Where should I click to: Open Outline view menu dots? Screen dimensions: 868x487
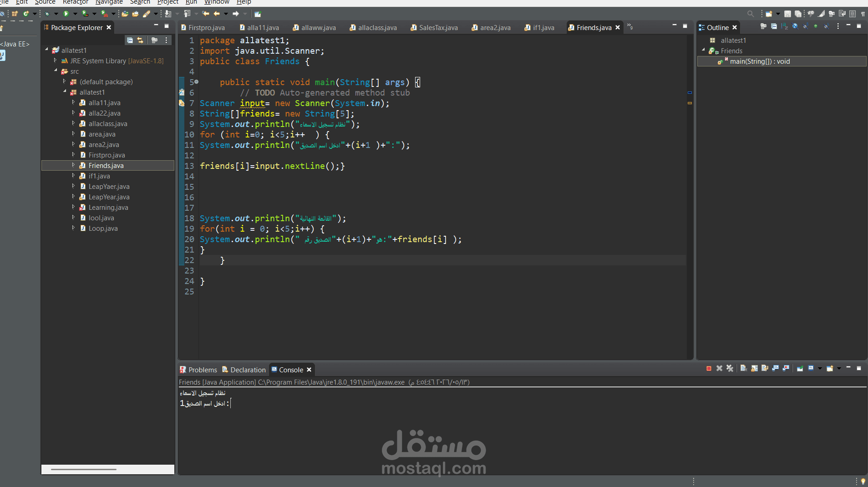click(x=838, y=26)
